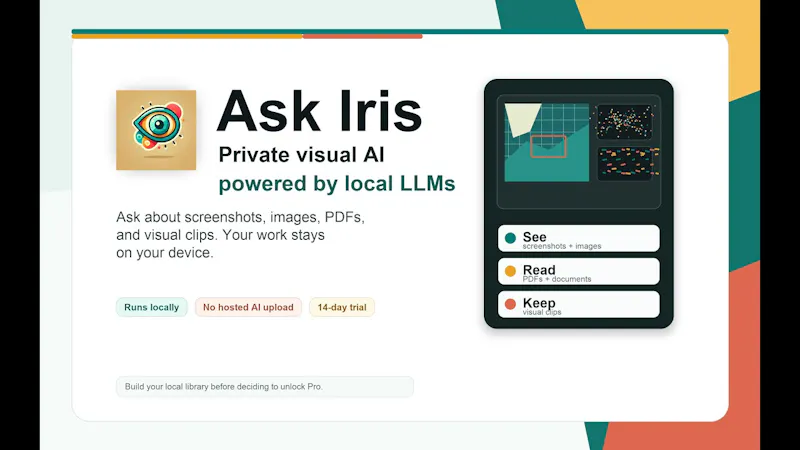
Task: Click the red dot next to Keep
Action: 510,304
